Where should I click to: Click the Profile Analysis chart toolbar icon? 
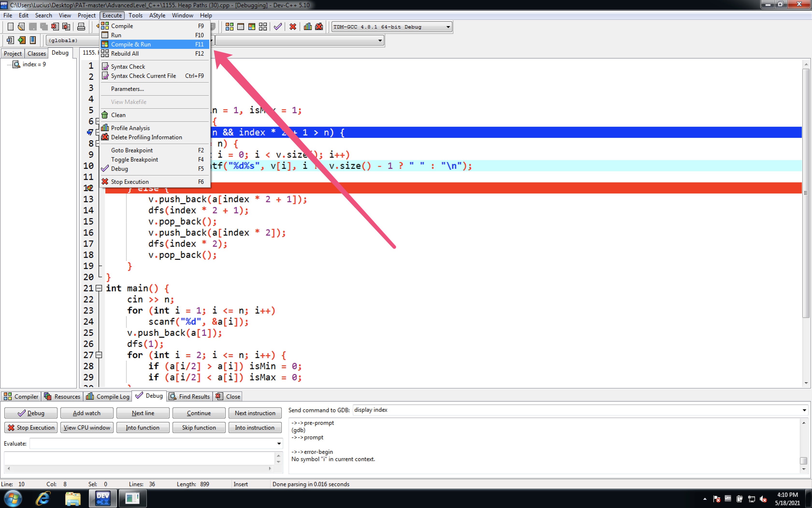pyautogui.click(x=308, y=27)
